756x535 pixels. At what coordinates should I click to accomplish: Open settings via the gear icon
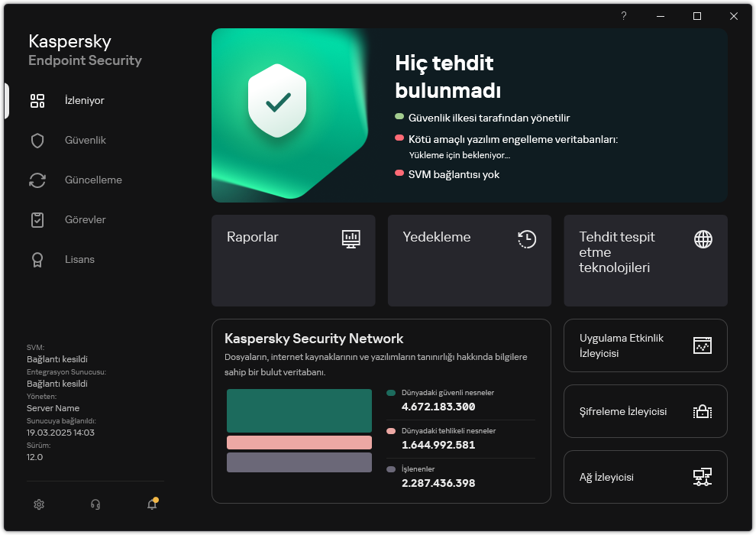[39, 504]
